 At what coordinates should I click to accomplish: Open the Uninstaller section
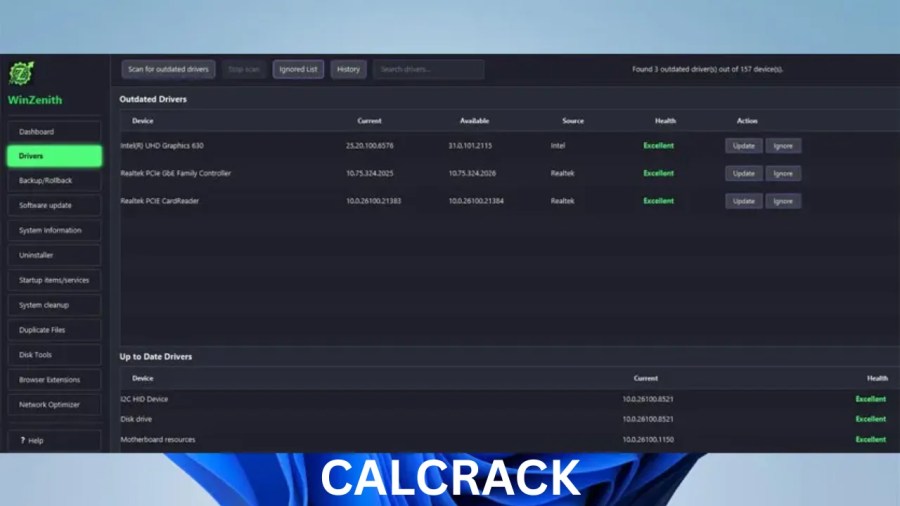coord(55,255)
